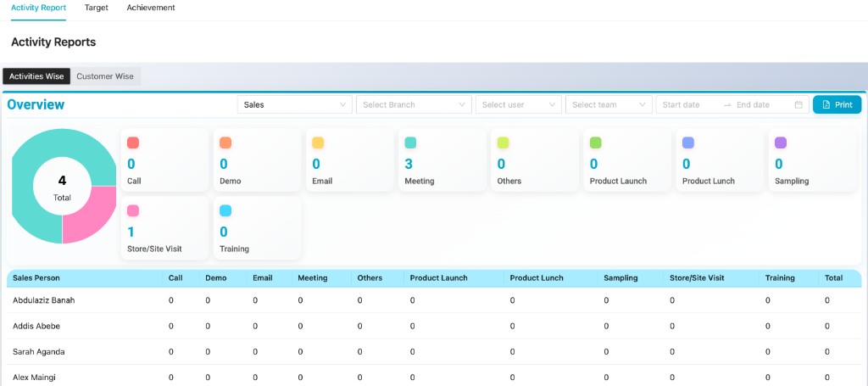Click the Sampling column header

620,278
